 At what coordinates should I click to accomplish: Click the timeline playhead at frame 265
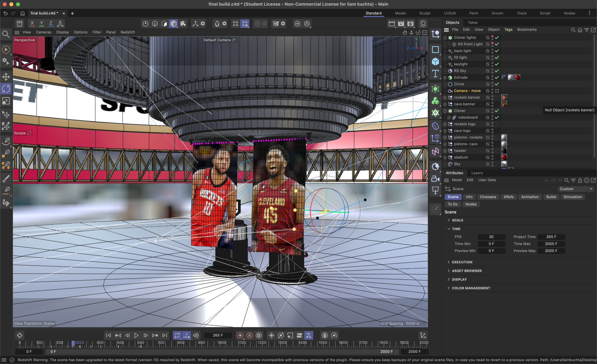click(x=73, y=343)
